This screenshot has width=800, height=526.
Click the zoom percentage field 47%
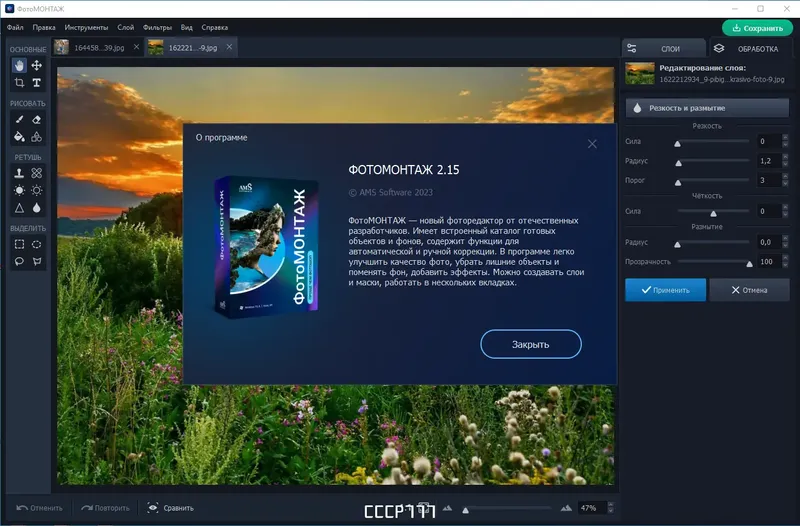click(x=592, y=508)
